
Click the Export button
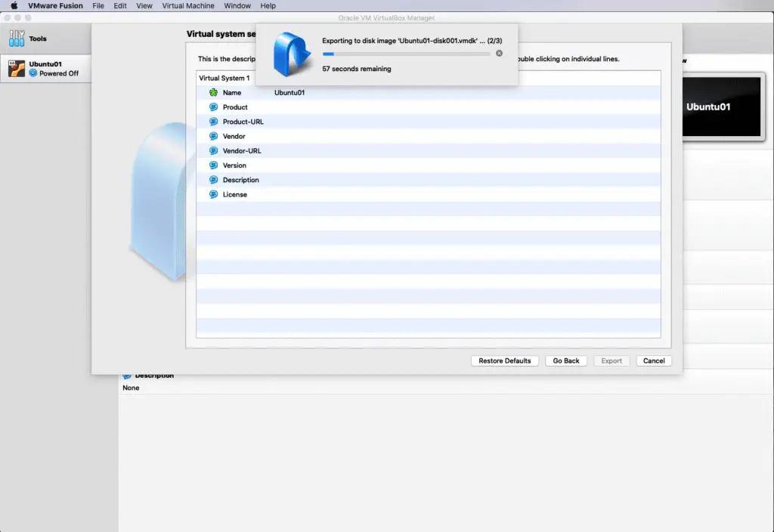611,360
